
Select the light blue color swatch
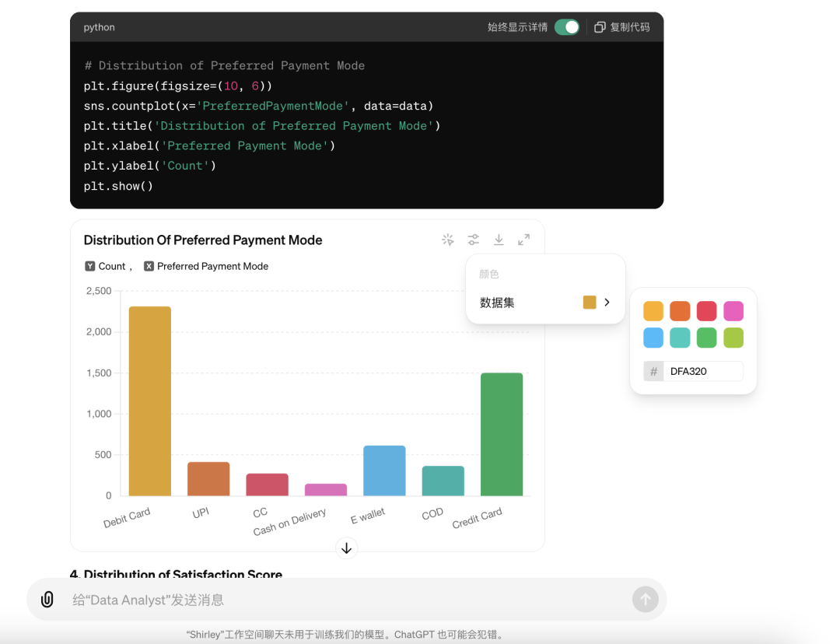(653, 338)
